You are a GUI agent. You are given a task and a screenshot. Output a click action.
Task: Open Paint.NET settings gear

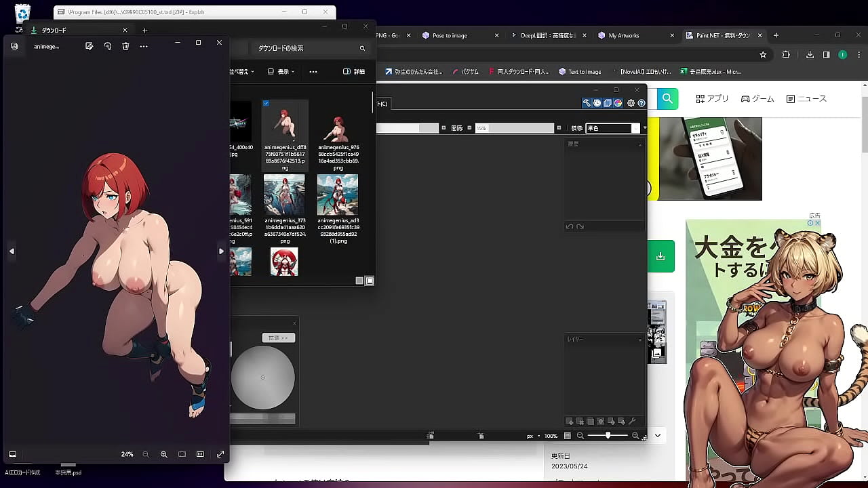coord(631,103)
